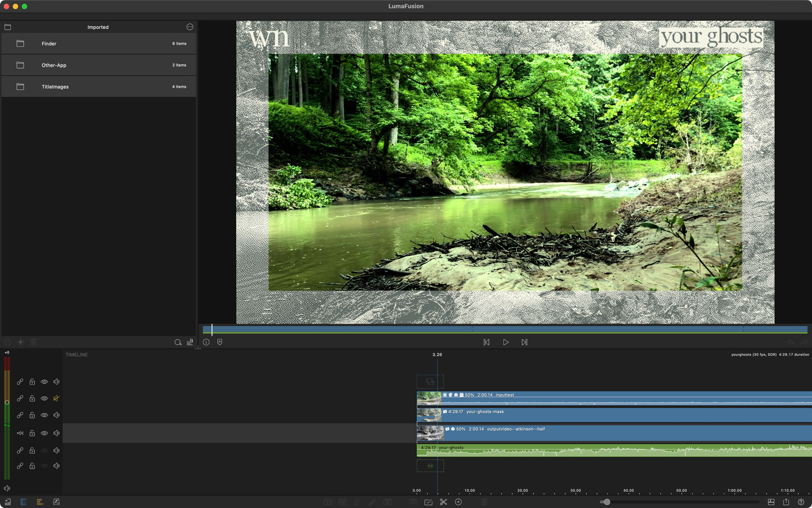Select the your-ghosts-mask clip
Image resolution: width=812 pixels, height=508 pixels.
(614, 415)
